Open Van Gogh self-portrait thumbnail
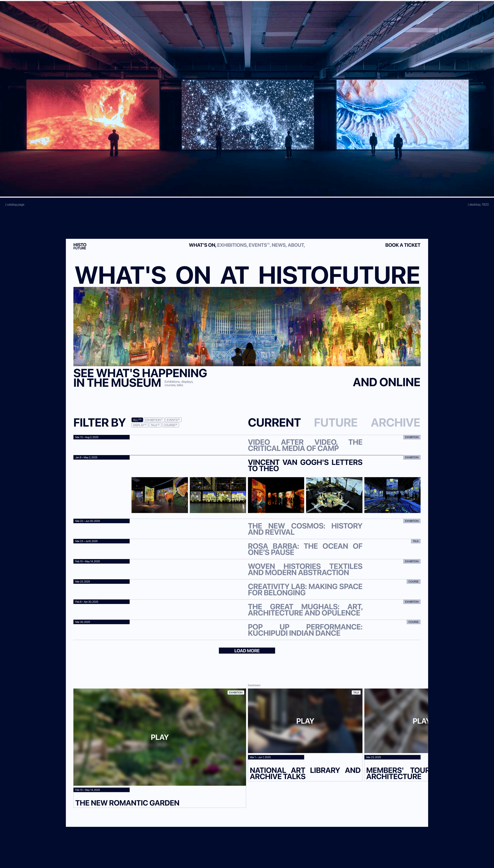This screenshot has height=868, width=494. tap(276, 495)
